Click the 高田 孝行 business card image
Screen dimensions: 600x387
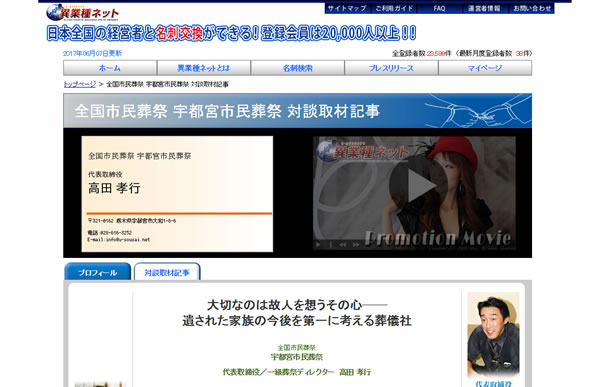click(177, 194)
